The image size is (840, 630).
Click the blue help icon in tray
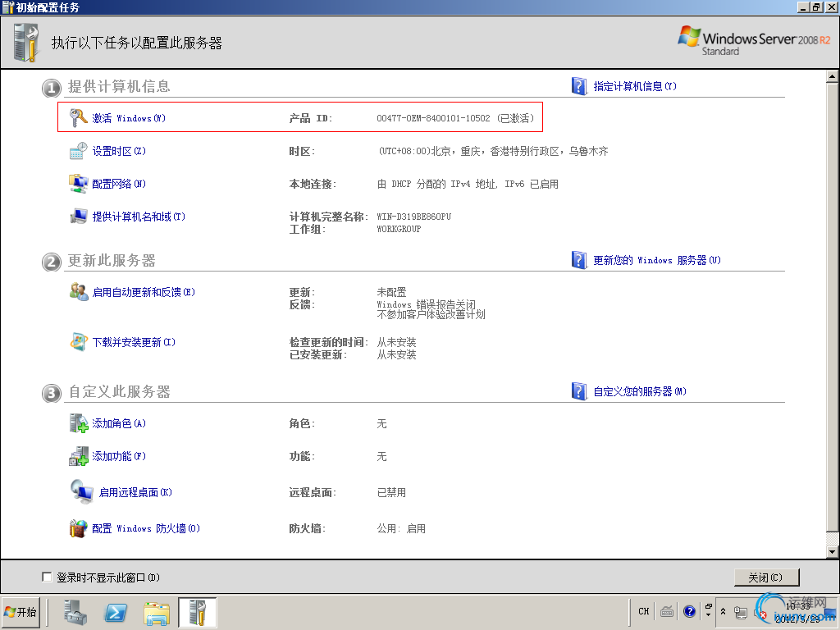click(689, 611)
